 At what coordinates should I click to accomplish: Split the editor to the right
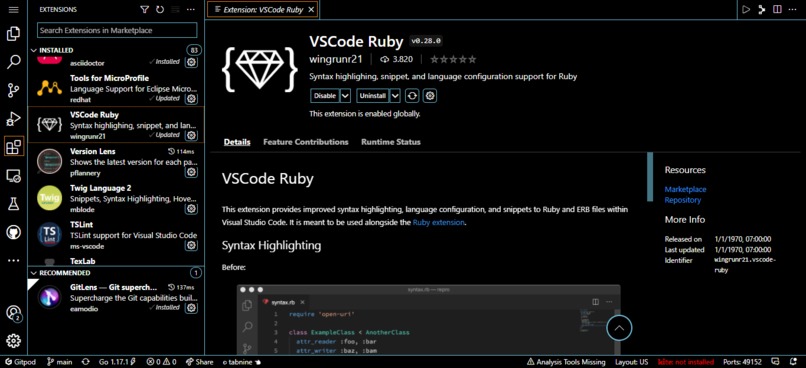click(x=777, y=9)
